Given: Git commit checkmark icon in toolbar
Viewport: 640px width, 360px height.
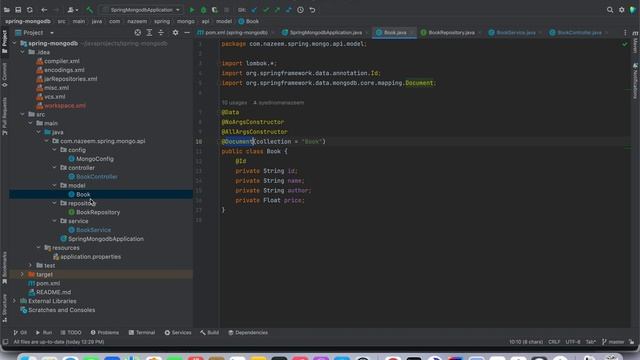Looking at the screenshot, I should coord(266,10).
